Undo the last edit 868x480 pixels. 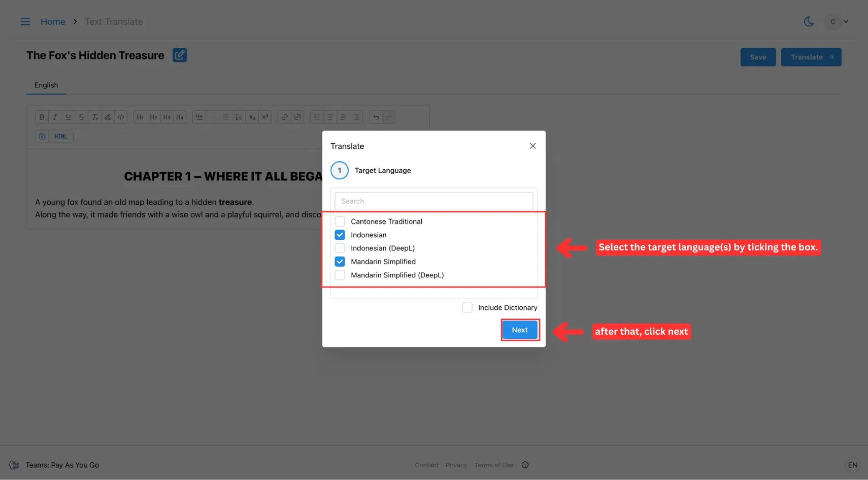click(x=376, y=117)
